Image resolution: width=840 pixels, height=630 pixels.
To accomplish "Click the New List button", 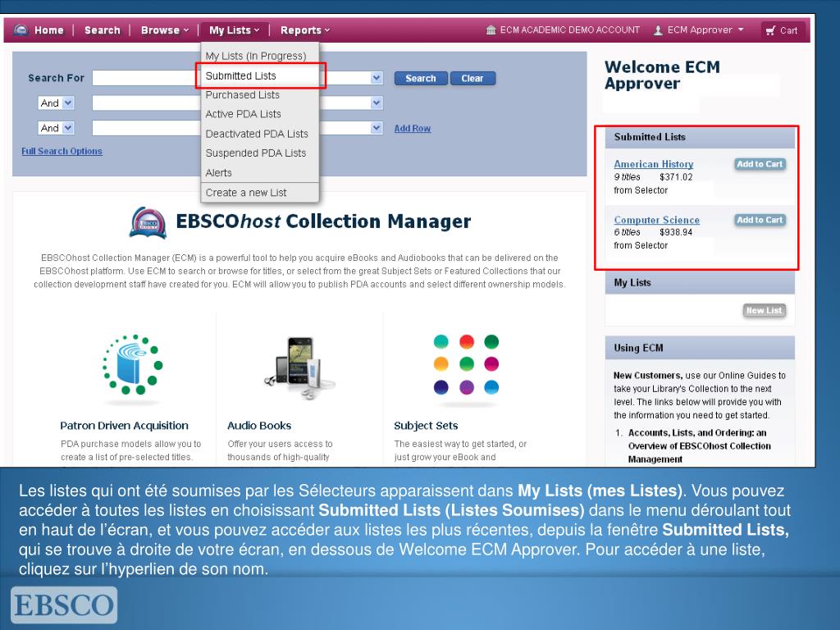I will [764, 310].
